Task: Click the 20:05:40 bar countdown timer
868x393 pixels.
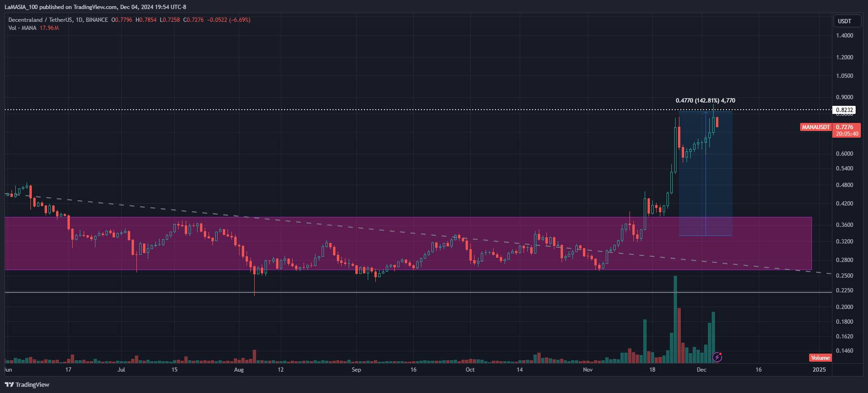Action: click(x=847, y=134)
